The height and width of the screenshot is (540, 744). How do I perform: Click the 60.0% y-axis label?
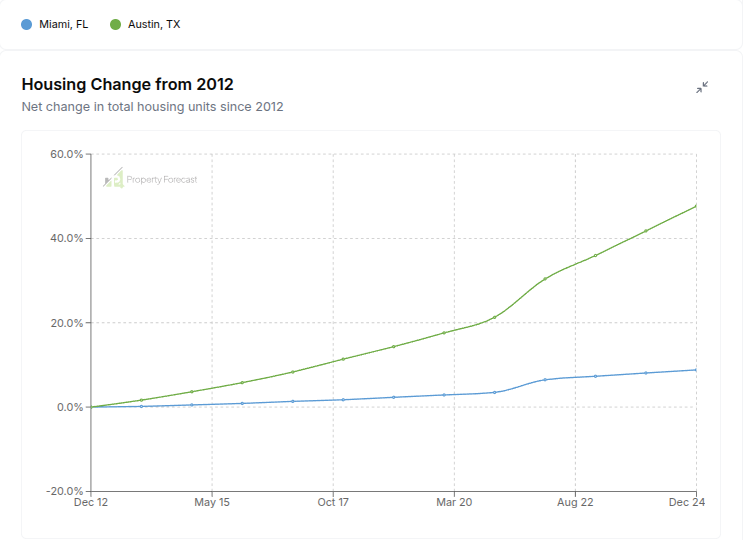66,154
